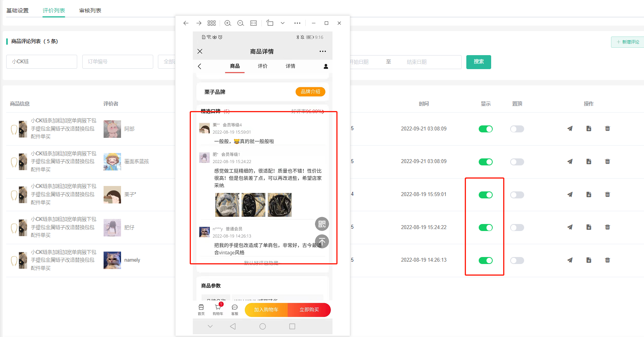Viewport: 644px width, 337px height.
Task: Open thumbnail grid view in image viewer
Action: point(211,23)
